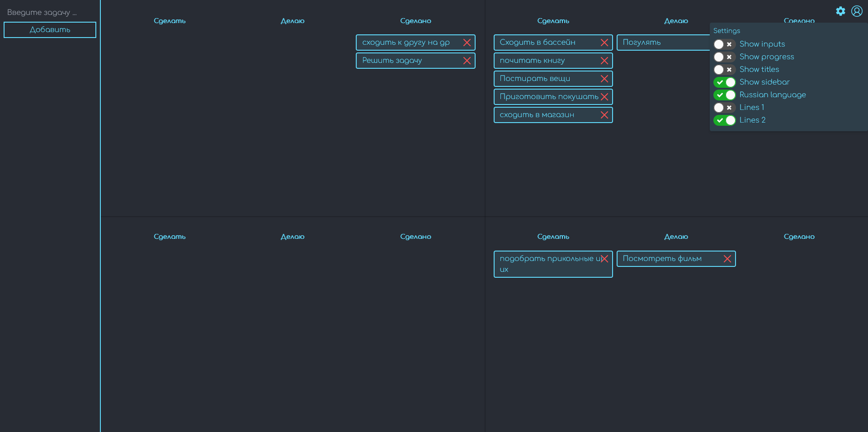
Task: Remove "Постирать вещи" using its delete icon
Action: (x=604, y=78)
